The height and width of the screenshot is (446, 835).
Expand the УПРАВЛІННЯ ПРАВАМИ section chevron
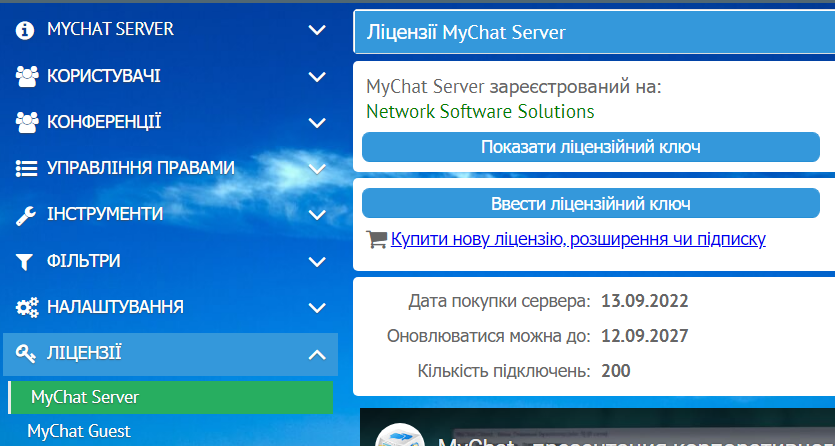[317, 169]
